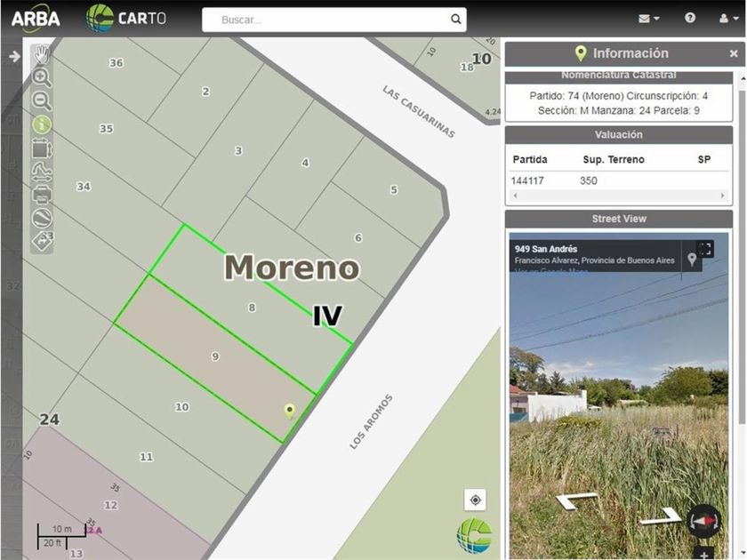Expand the left sidebar arrow
747x560 pixels.
tap(15, 57)
